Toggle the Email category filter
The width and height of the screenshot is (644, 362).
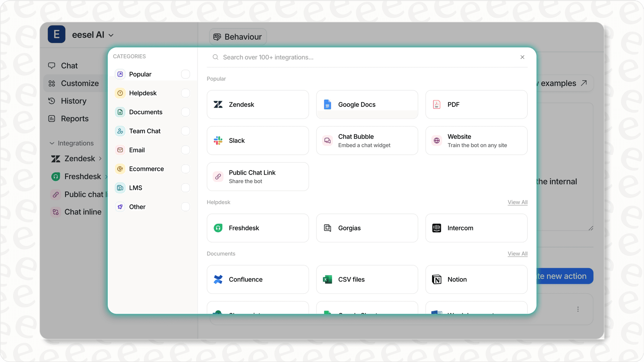tap(186, 150)
